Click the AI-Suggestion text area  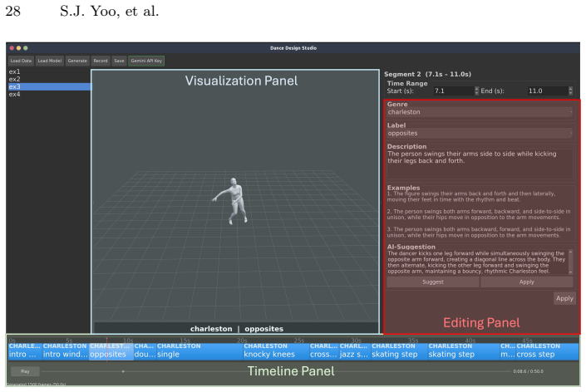pyautogui.click(x=477, y=262)
